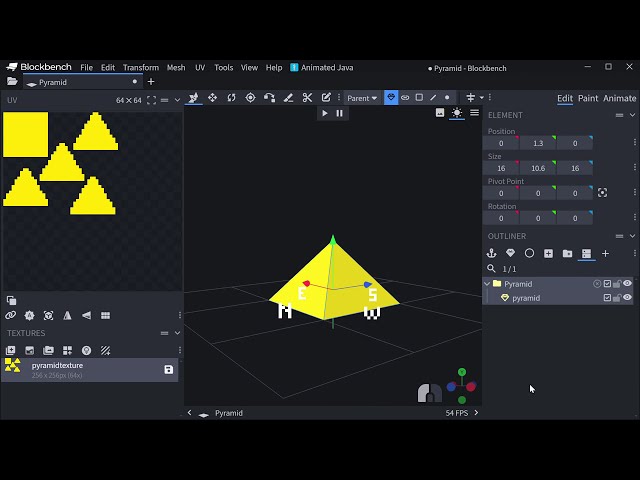Image resolution: width=640 pixels, height=480 pixels.
Task: Select the Move tool in the toolbar
Action: [x=212, y=98]
